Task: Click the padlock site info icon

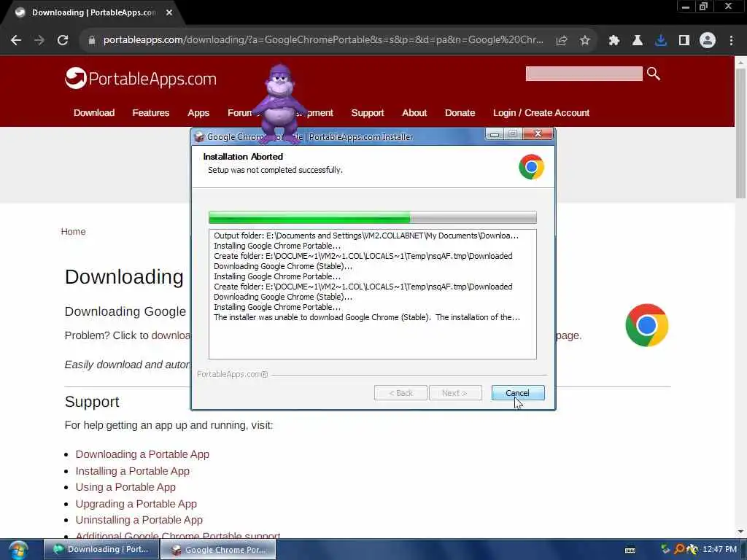Action: (92, 41)
